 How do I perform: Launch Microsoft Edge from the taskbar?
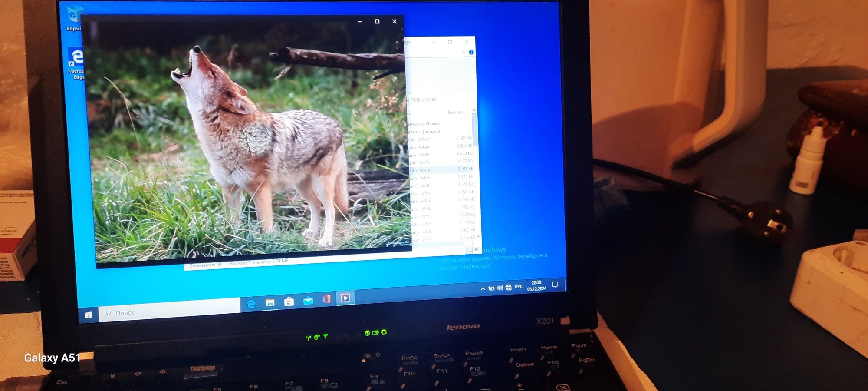point(250,304)
